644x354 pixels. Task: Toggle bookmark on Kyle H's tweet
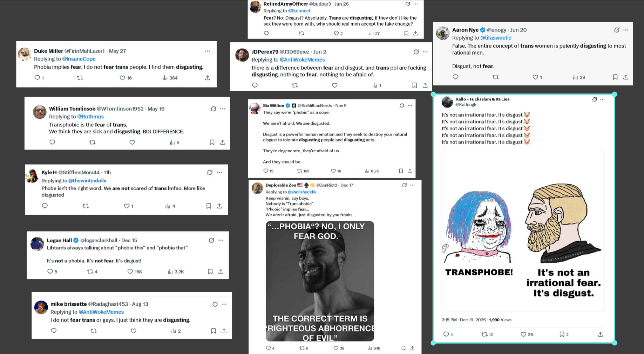[x=209, y=206]
